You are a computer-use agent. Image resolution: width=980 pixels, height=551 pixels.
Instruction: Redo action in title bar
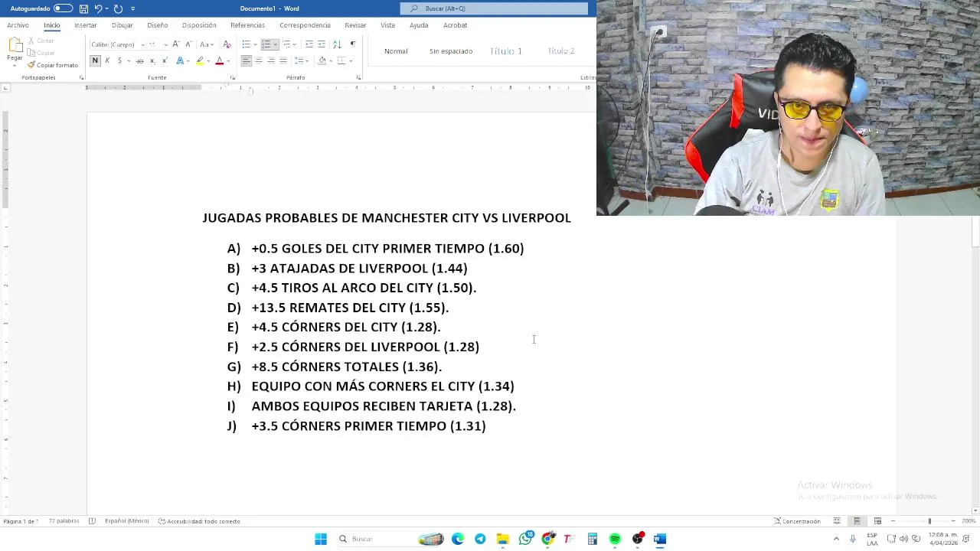click(118, 8)
